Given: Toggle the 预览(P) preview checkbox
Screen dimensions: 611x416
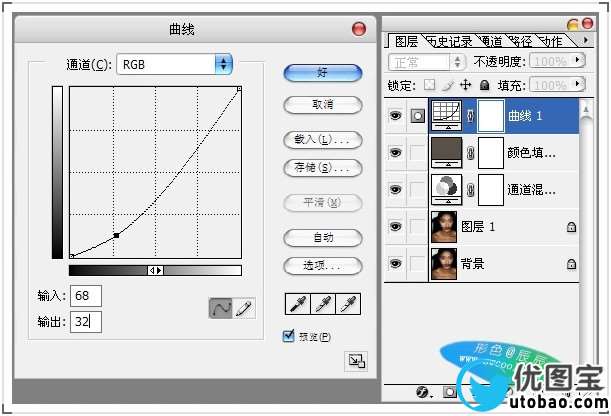Looking at the screenshot, I should pyautogui.click(x=288, y=336).
